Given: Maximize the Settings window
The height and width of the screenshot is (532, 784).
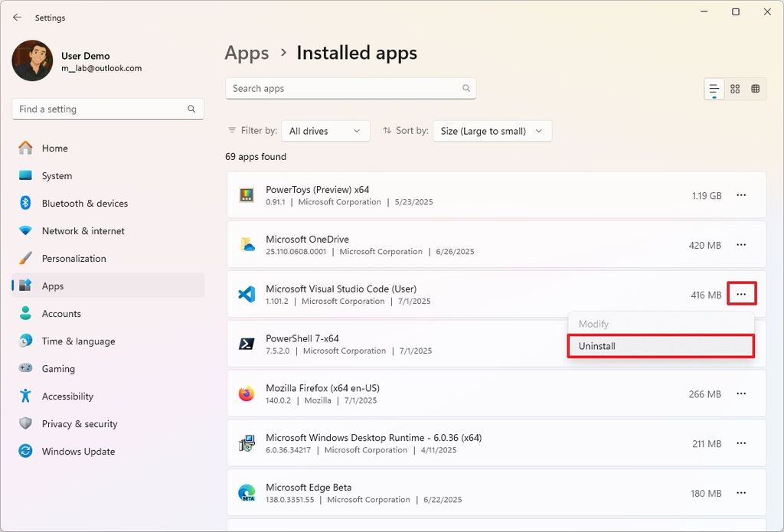Looking at the screenshot, I should [736, 12].
